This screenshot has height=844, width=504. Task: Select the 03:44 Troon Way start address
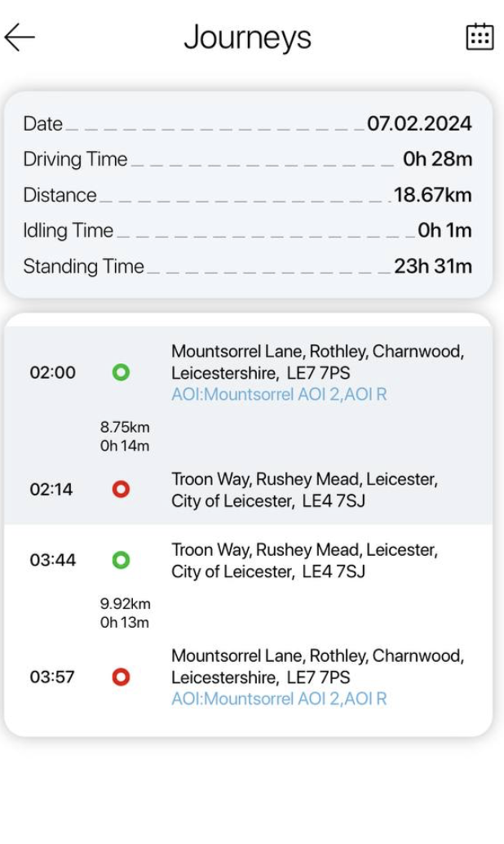point(304,561)
